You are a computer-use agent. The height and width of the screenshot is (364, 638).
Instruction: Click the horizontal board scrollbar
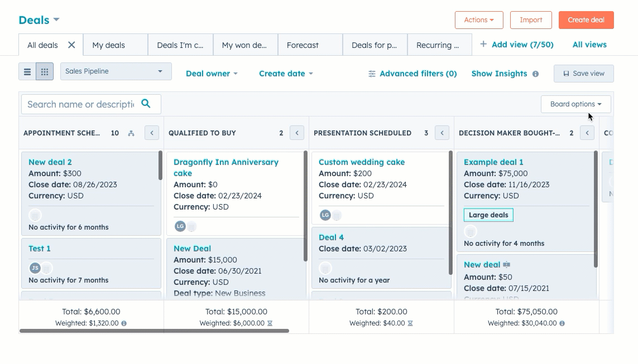154,331
